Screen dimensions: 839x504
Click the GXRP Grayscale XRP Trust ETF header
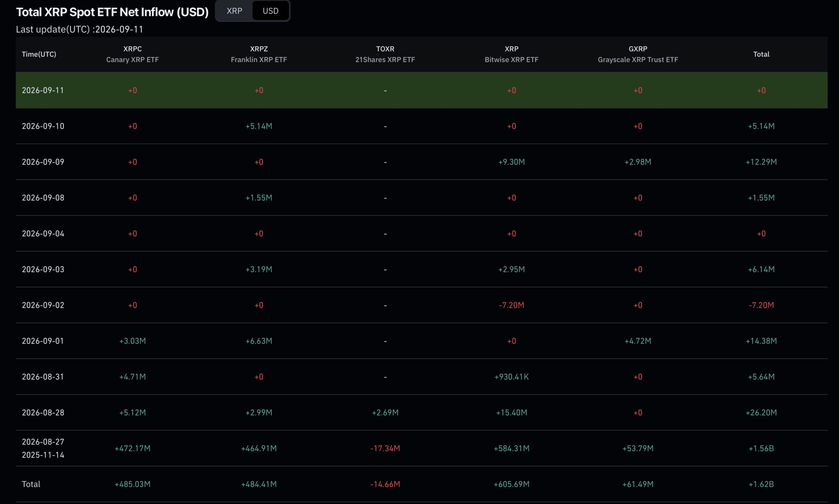(x=638, y=54)
